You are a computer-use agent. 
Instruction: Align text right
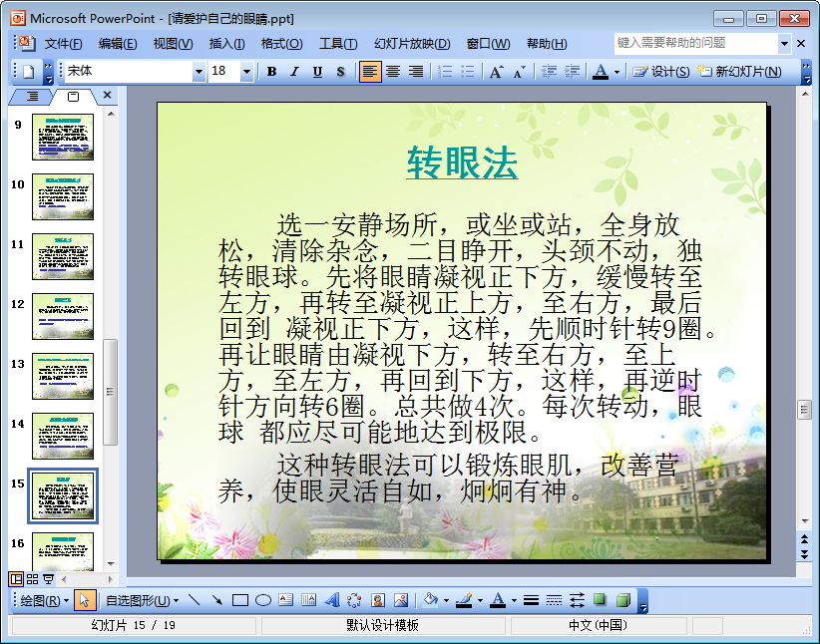click(x=416, y=72)
